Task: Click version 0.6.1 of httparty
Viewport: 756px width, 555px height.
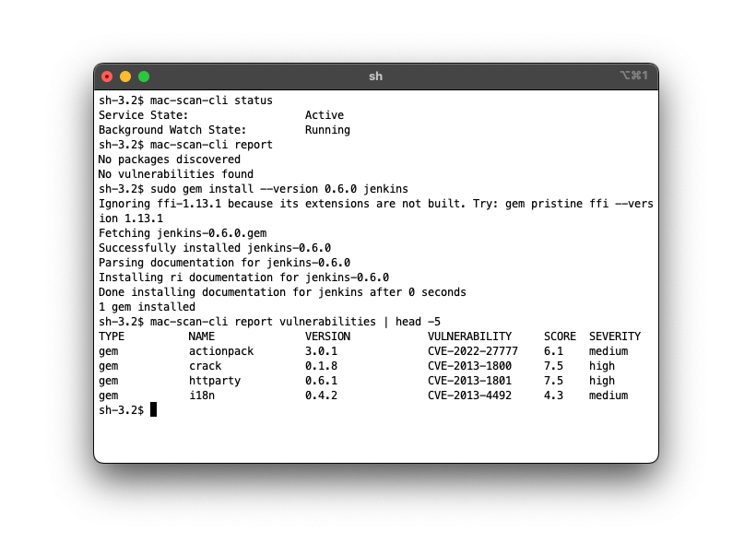Action: (321, 381)
